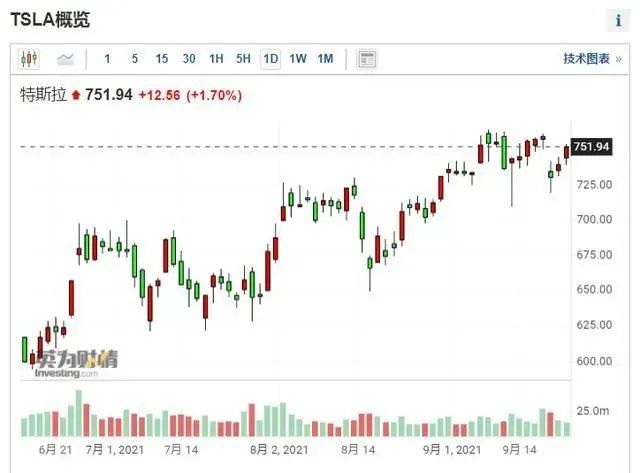Select the 1D timeframe
Screen dimensions: 640x473
[270, 59]
